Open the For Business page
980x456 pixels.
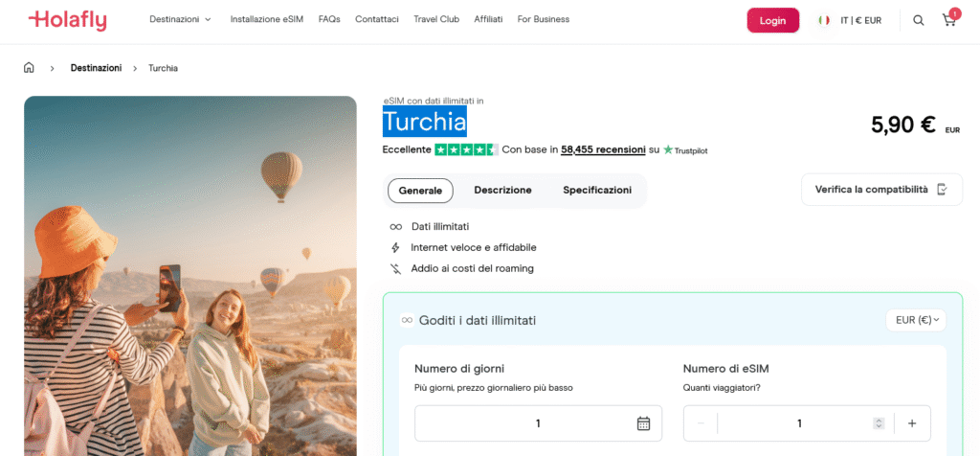pyautogui.click(x=544, y=19)
